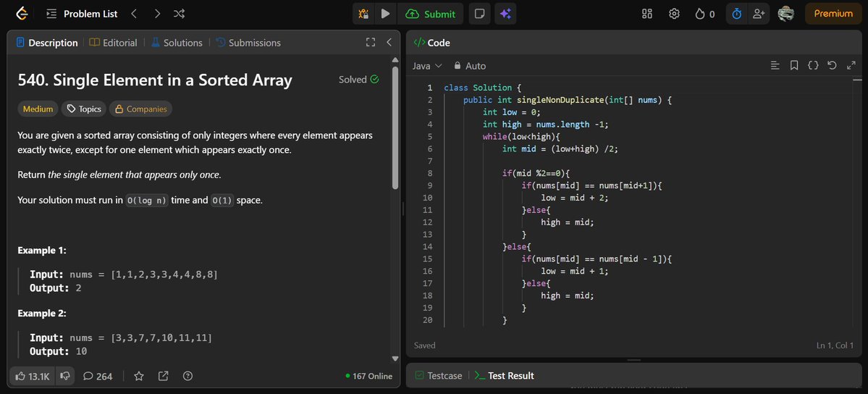Open the AI sparkle assistant icon
Viewport: 868px width, 394px height.
click(x=505, y=14)
